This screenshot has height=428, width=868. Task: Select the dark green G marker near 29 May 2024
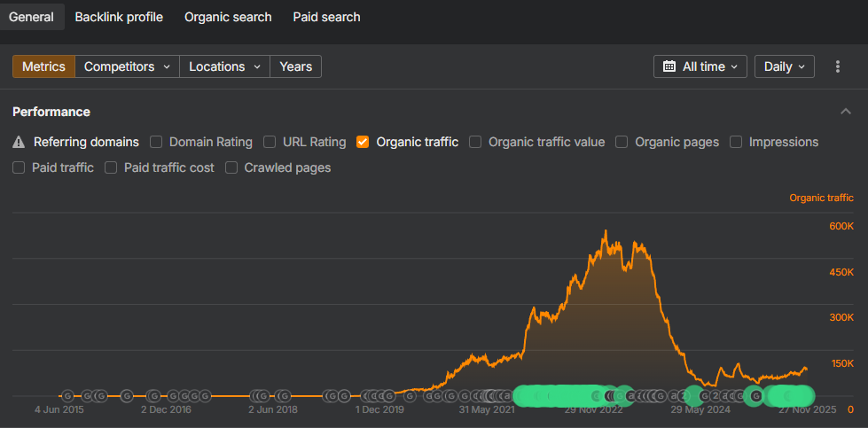[755, 396]
